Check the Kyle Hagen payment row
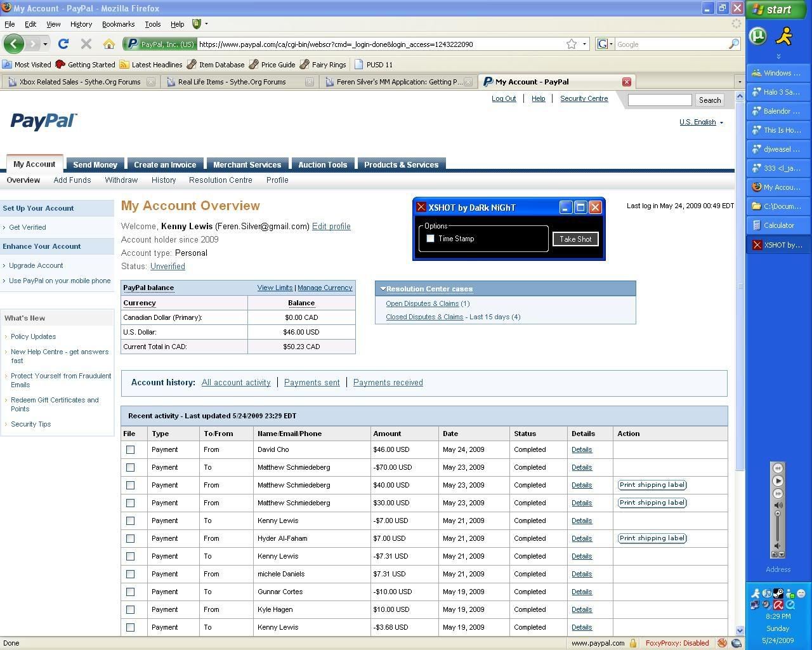The height and width of the screenshot is (650, 812). (x=130, y=609)
